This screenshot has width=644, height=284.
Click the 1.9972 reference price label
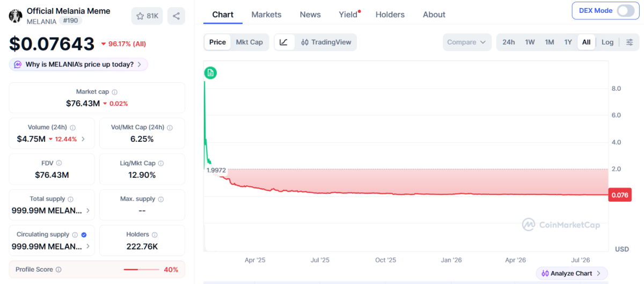coord(216,170)
